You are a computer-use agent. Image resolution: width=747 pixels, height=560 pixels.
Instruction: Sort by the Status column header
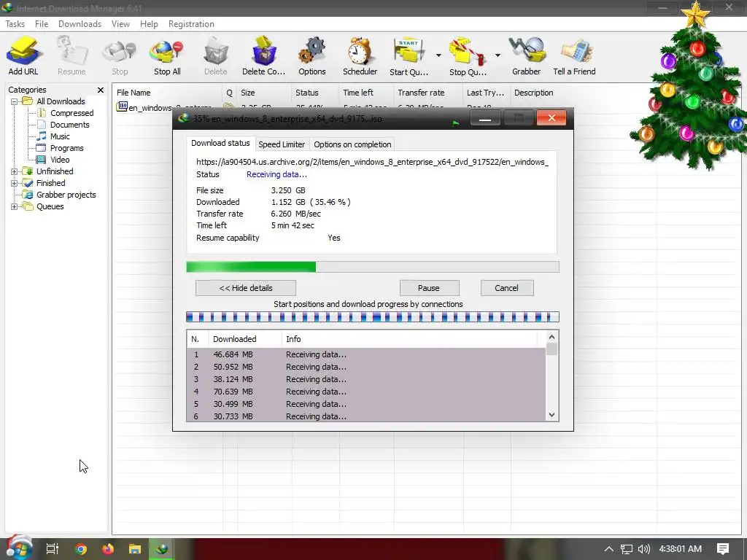pyautogui.click(x=314, y=93)
